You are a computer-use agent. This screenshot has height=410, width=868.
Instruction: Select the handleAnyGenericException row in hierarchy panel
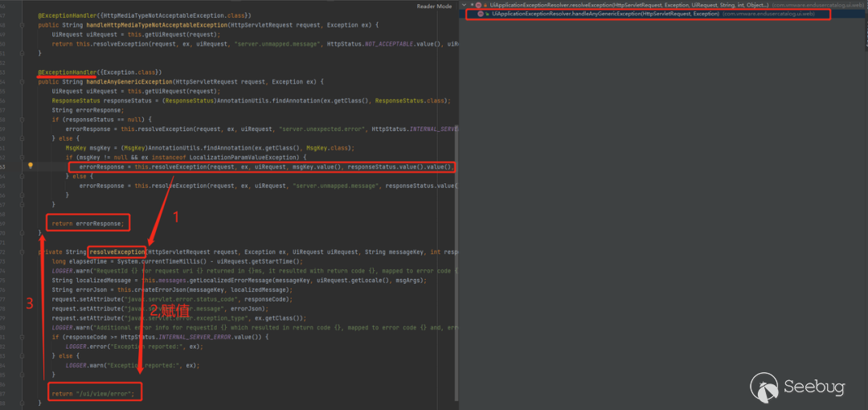663,14
